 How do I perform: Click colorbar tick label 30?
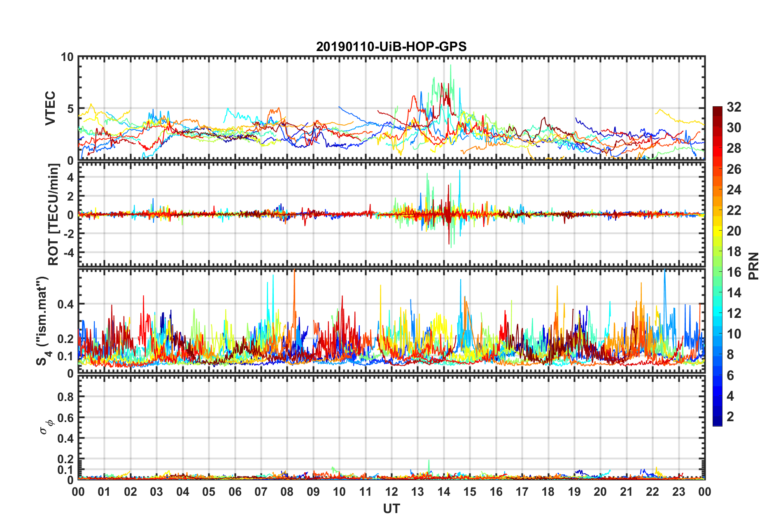pyautogui.click(x=734, y=128)
